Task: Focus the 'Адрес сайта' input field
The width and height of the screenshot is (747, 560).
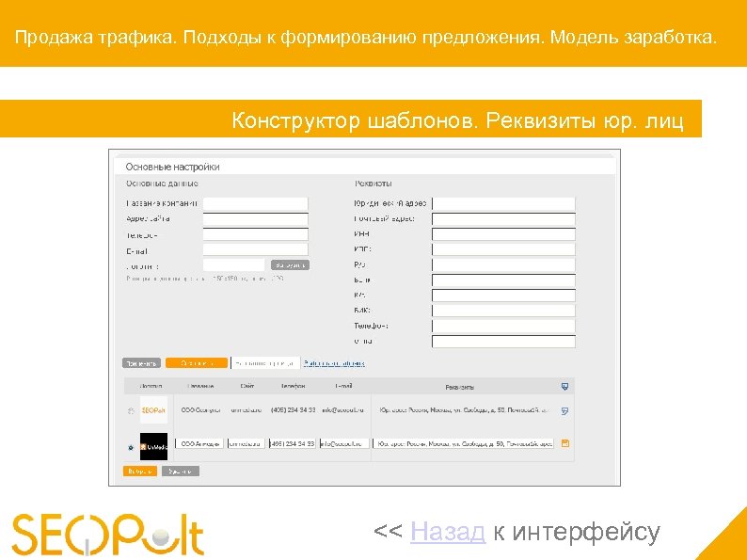Action: [x=255, y=219]
